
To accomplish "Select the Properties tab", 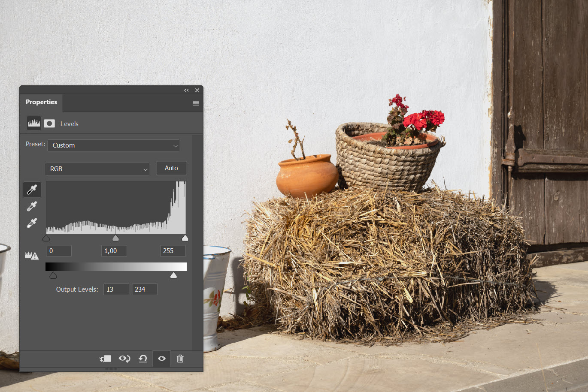I will click(41, 102).
